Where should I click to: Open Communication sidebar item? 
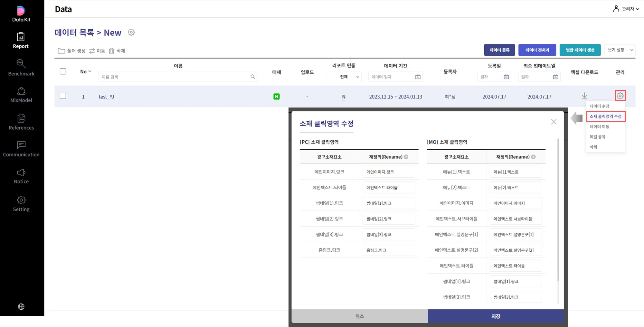(21, 149)
